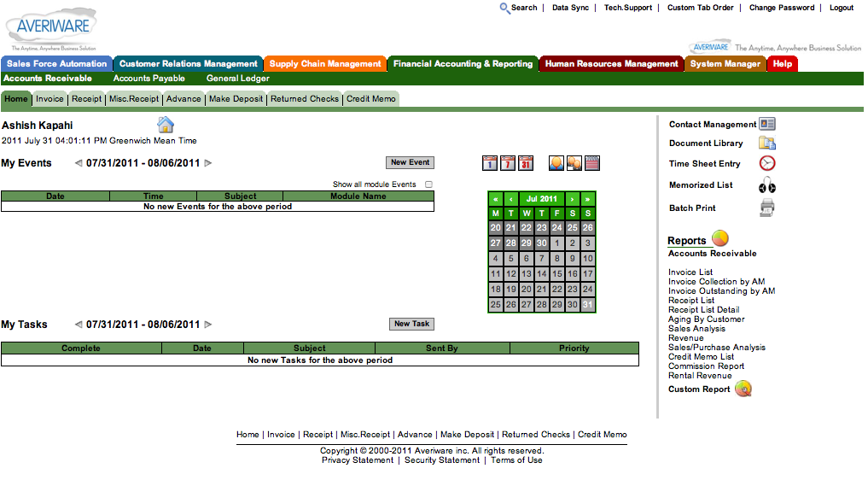Switch to week view calendar icon

(x=508, y=163)
